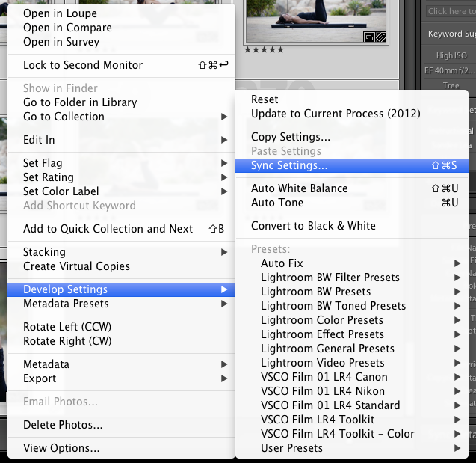Select Copy Settings menu item
This screenshot has width=476, height=463.
pyautogui.click(x=291, y=137)
